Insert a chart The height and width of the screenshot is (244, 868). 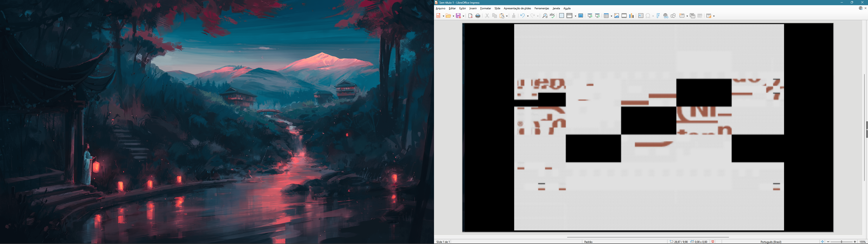(x=632, y=16)
